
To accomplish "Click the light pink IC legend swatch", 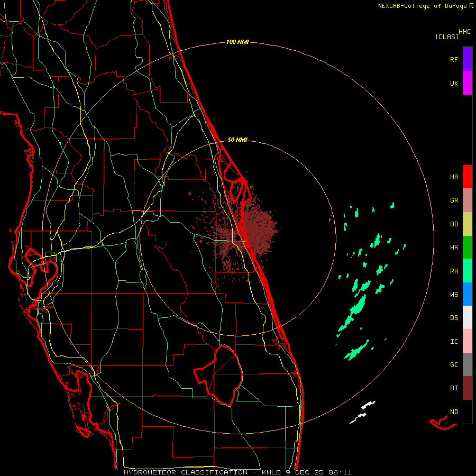I will click(x=467, y=341).
